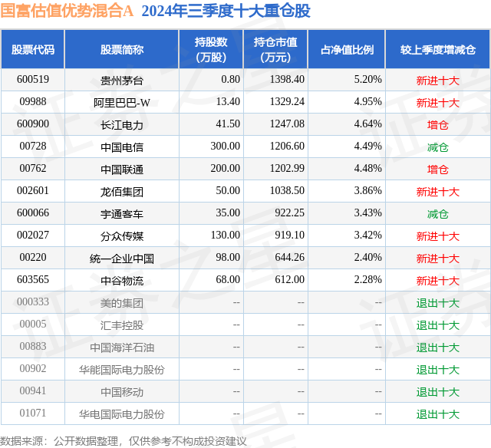Click 新进十大 in the 龙佰集团 row
491x448 pixels.
click(x=438, y=192)
